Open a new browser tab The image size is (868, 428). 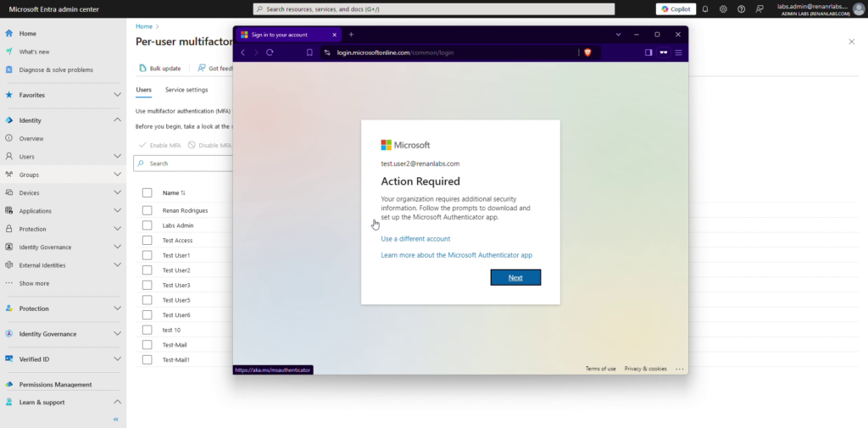(x=351, y=35)
